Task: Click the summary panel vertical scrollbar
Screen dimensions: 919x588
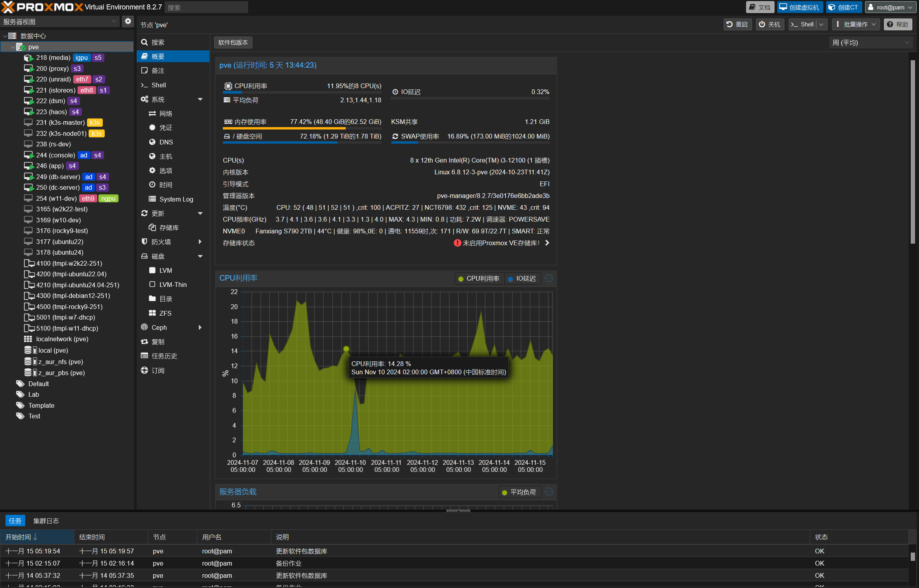Action: [x=913, y=152]
